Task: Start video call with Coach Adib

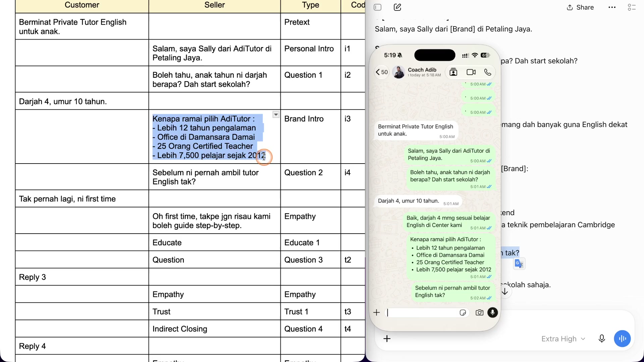Action: pos(471,72)
